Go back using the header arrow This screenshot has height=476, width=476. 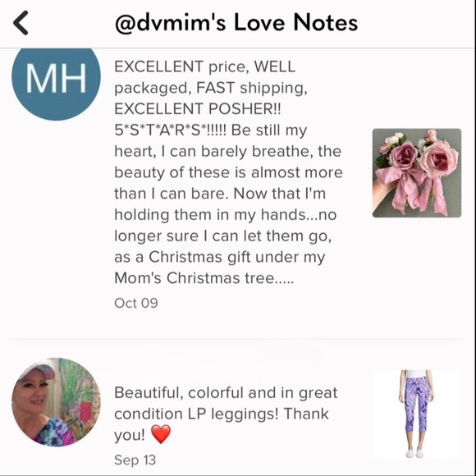pyautogui.click(x=21, y=23)
